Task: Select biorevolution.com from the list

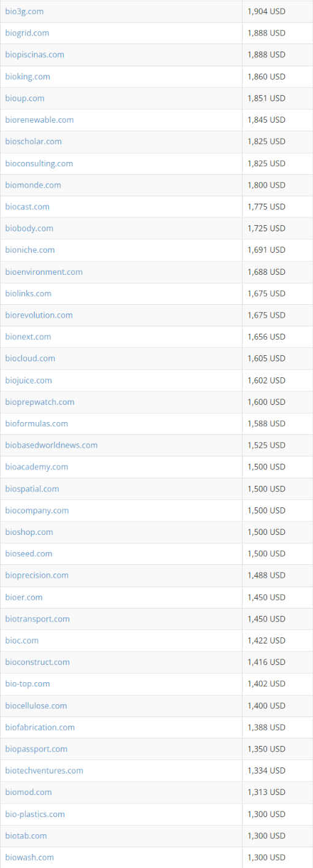Action: point(39,315)
